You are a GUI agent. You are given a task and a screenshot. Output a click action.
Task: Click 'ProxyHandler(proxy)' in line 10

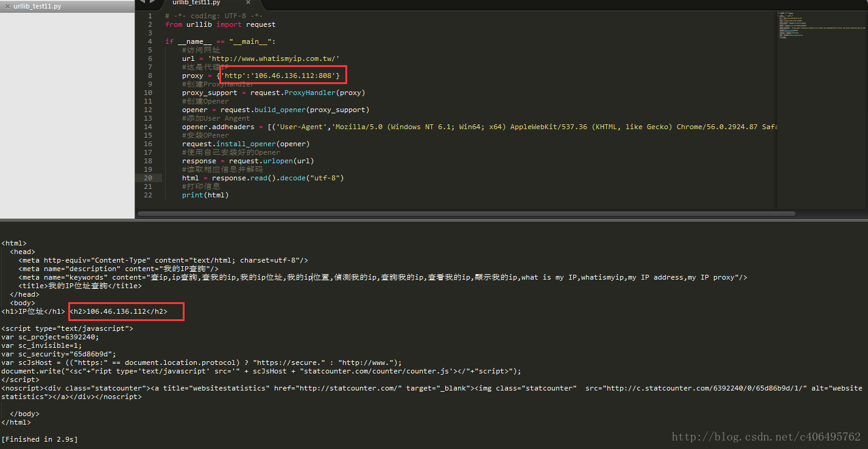(x=325, y=93)
